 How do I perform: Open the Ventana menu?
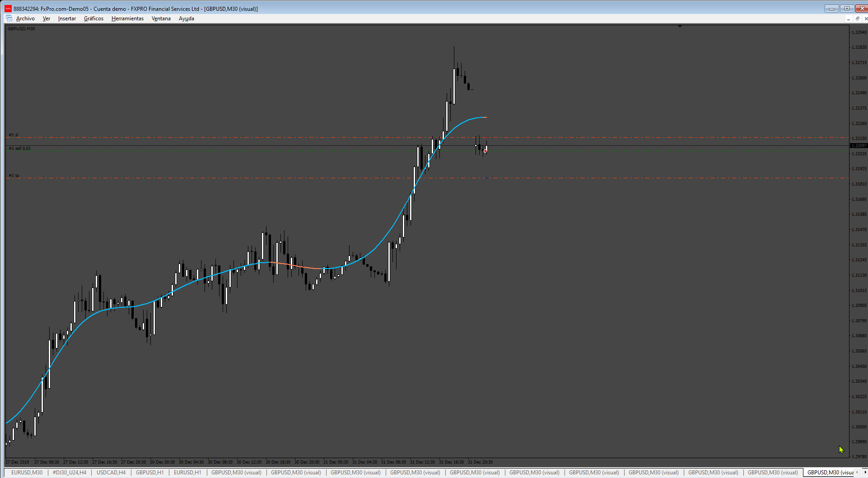pos(161,19)
